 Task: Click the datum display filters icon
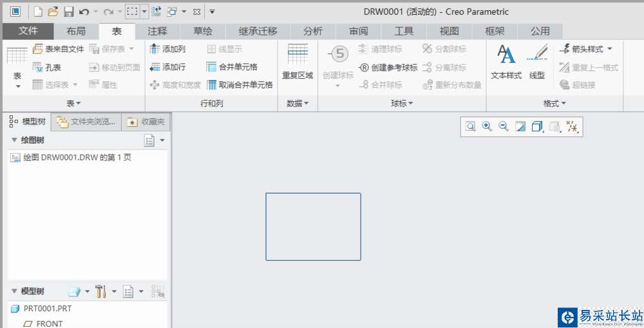click(572, 126)
